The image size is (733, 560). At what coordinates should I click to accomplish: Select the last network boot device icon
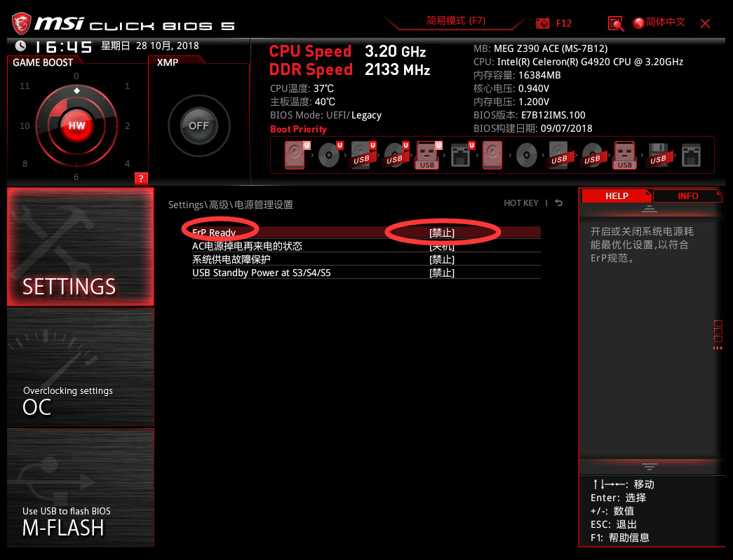691,156
